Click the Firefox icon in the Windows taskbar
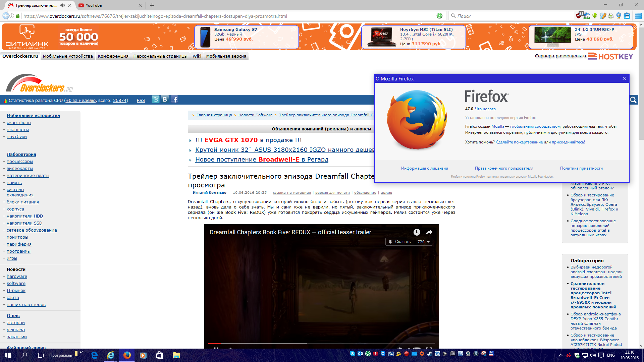 click(127, 355)
